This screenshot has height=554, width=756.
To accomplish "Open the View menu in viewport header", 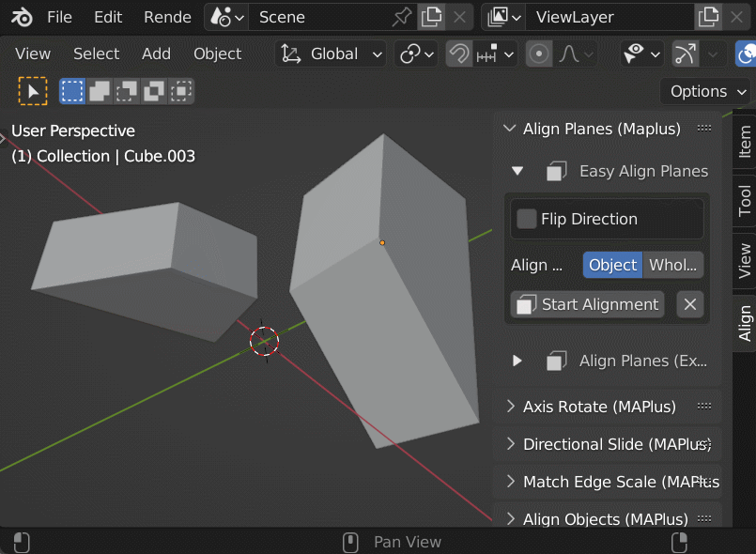I will click(32, 54).
